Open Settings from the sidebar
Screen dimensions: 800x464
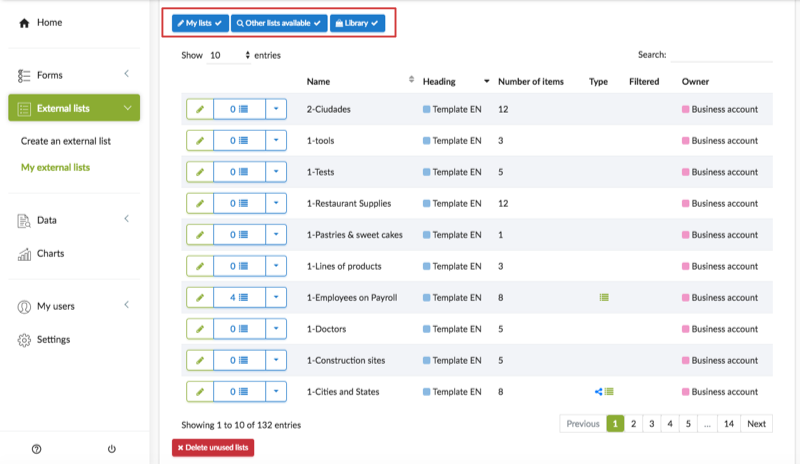[x=53, y=339]
